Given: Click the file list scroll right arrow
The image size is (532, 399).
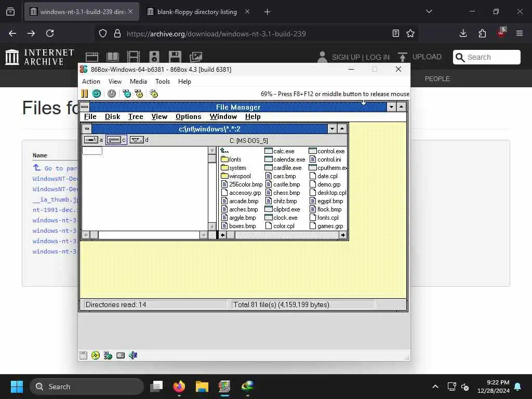Looking at the screenshot, I should [x=343, y=235].
